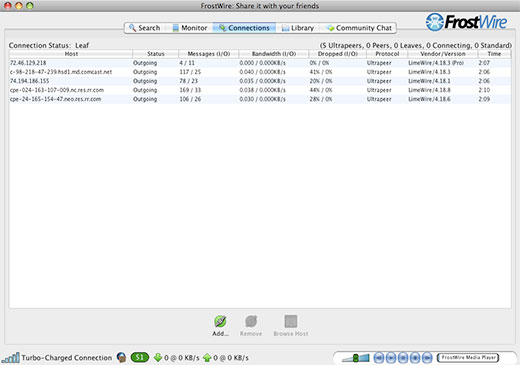Click the media player stop button

click(415, 358)
